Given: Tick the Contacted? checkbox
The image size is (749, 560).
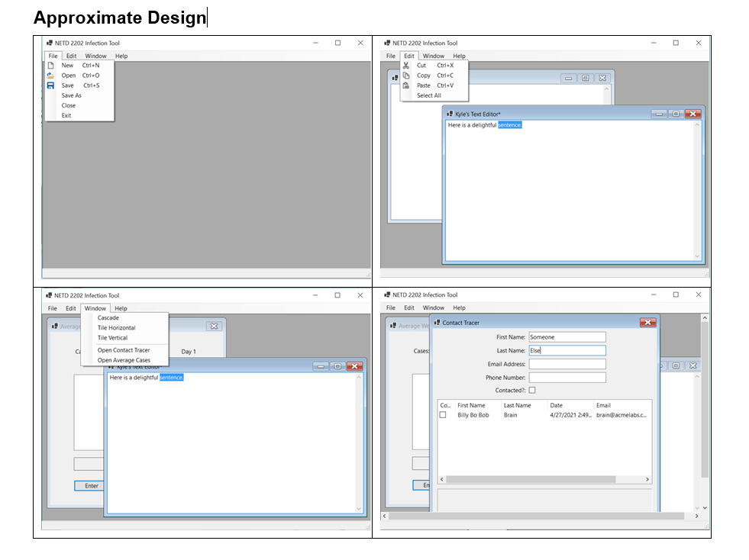Looking at the screenshot, I should [532, 390].
